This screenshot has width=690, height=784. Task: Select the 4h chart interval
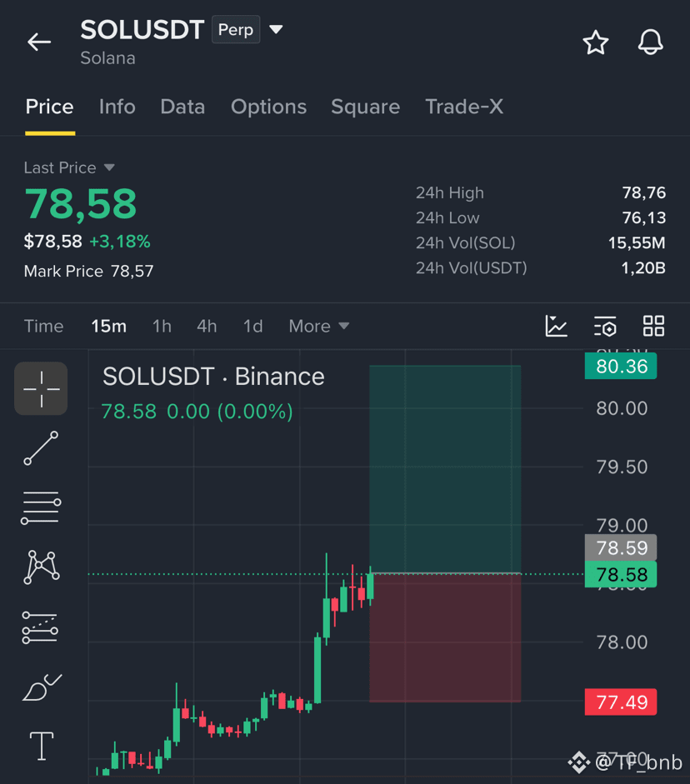pyautogui.click(x=207, y=326)
